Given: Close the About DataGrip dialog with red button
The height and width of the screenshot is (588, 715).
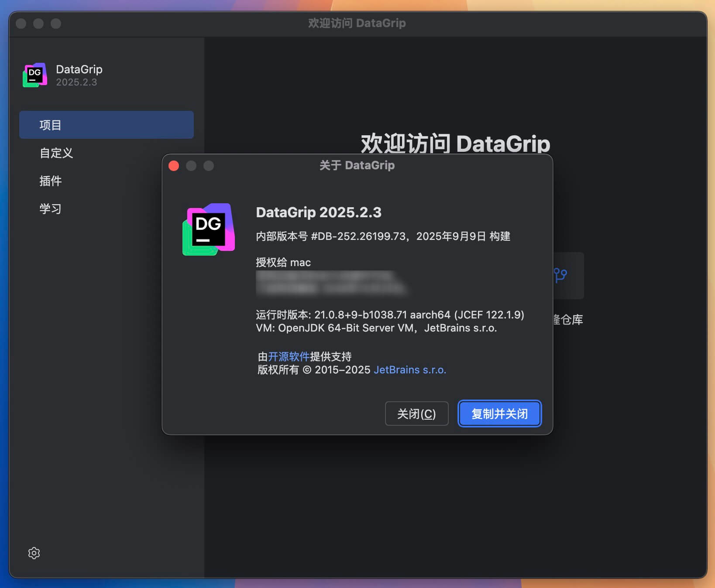Looking at the screenshot, I should (x=174, y=166).
